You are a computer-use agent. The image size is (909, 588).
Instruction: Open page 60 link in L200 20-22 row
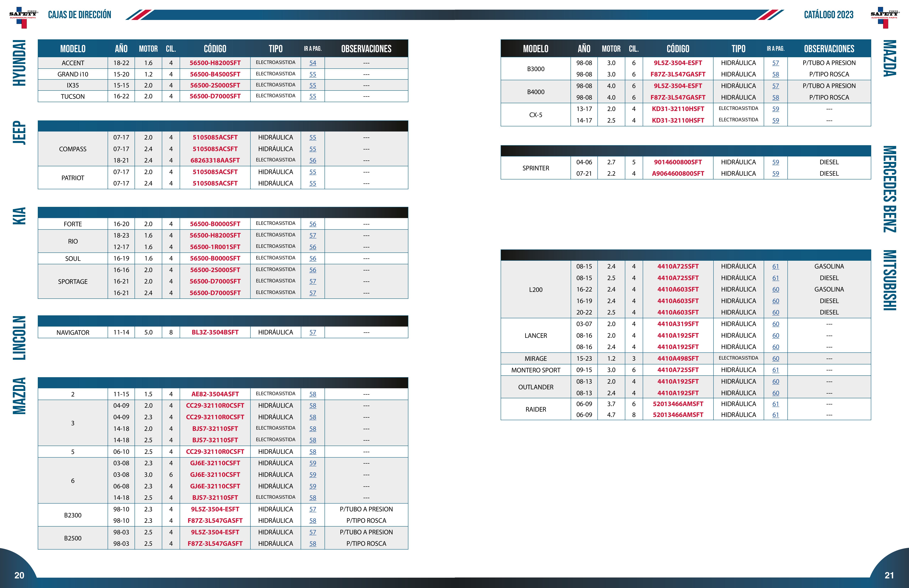[x=776, y=312]
